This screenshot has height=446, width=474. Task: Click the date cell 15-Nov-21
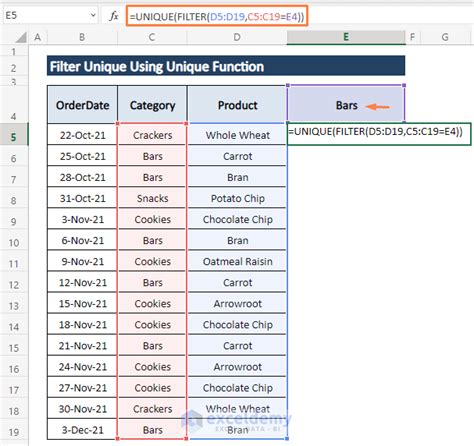pyautogui.click(x=82, y=303)
